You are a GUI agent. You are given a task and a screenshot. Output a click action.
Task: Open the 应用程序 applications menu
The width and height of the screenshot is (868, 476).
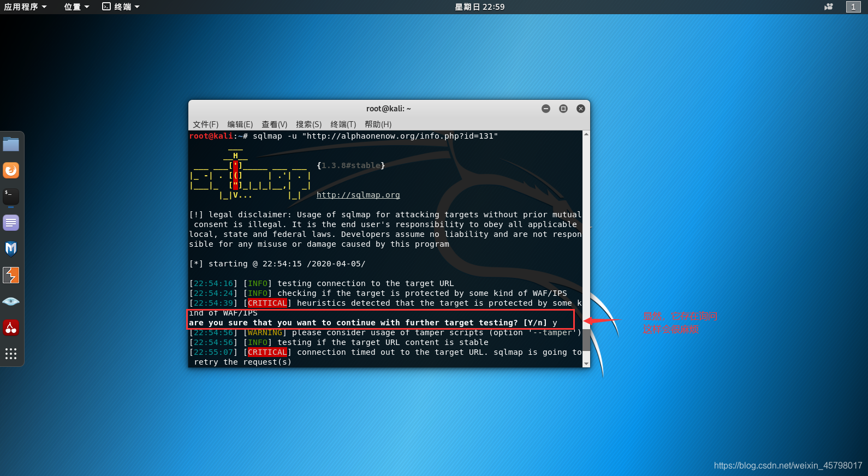point(25,7)
